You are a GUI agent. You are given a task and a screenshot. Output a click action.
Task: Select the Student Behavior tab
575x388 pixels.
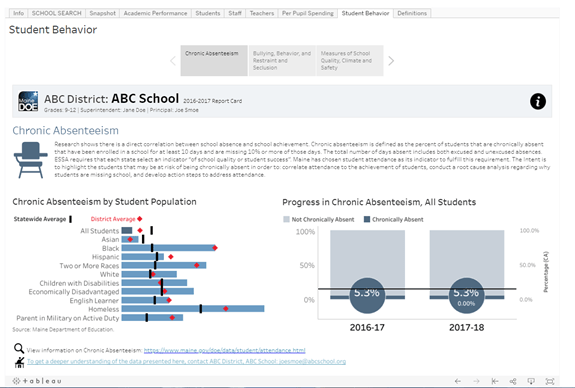[365, 13]
